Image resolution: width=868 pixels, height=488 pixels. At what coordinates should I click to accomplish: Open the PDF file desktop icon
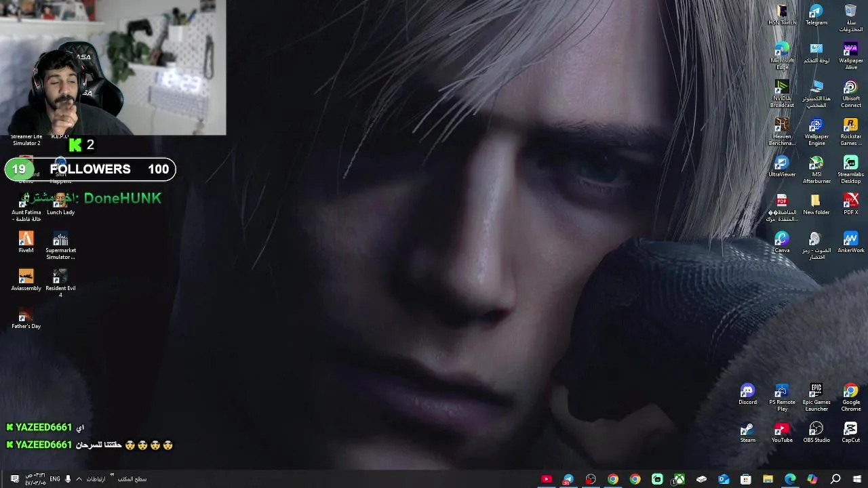(x=782, y=207)
